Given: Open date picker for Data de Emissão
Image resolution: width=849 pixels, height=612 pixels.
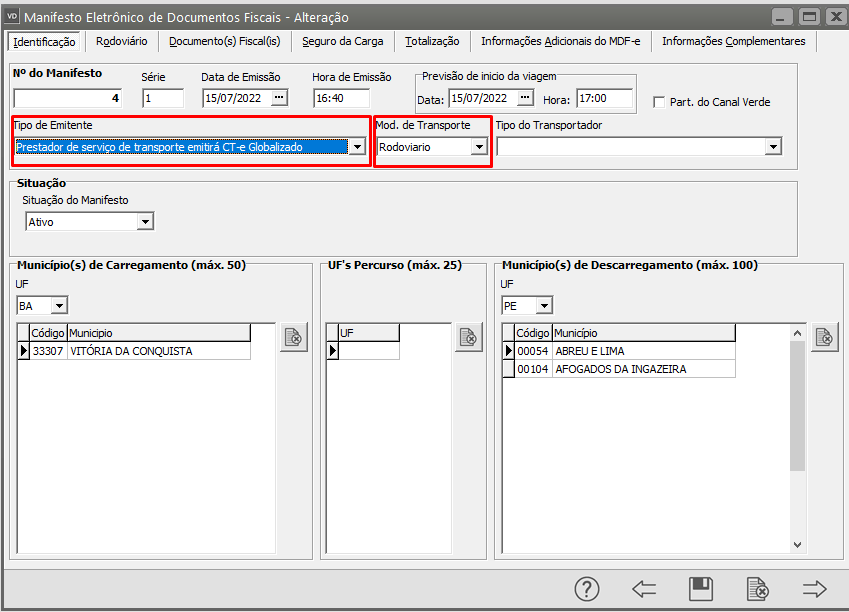Looking at the screenshot, I should point(279,98).
